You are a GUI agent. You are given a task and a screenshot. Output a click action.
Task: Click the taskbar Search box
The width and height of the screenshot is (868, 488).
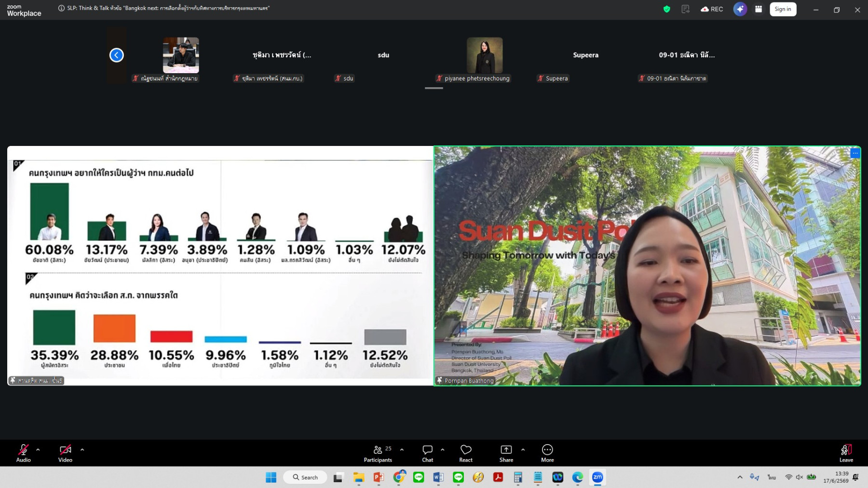305,477
